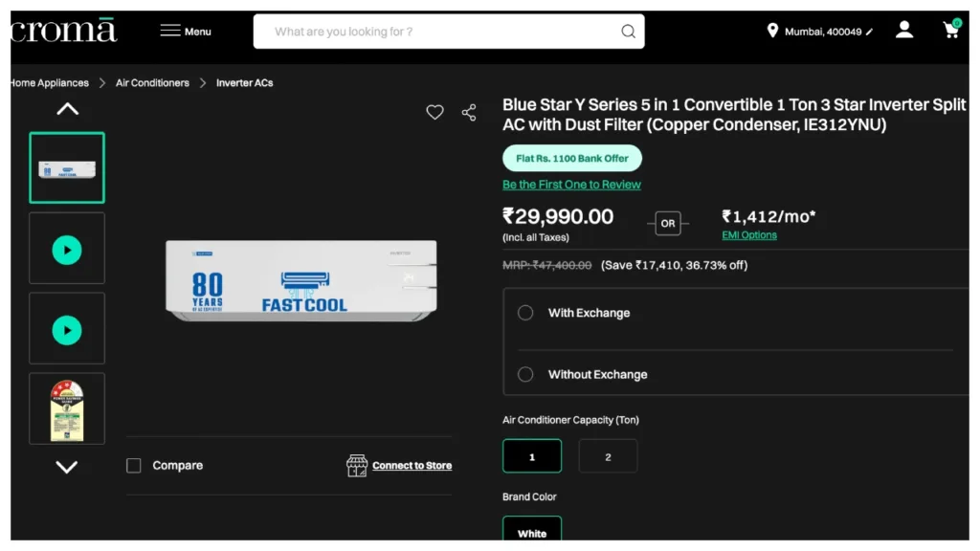
Task: Share the product using the share icon
Action: [469, 112]
